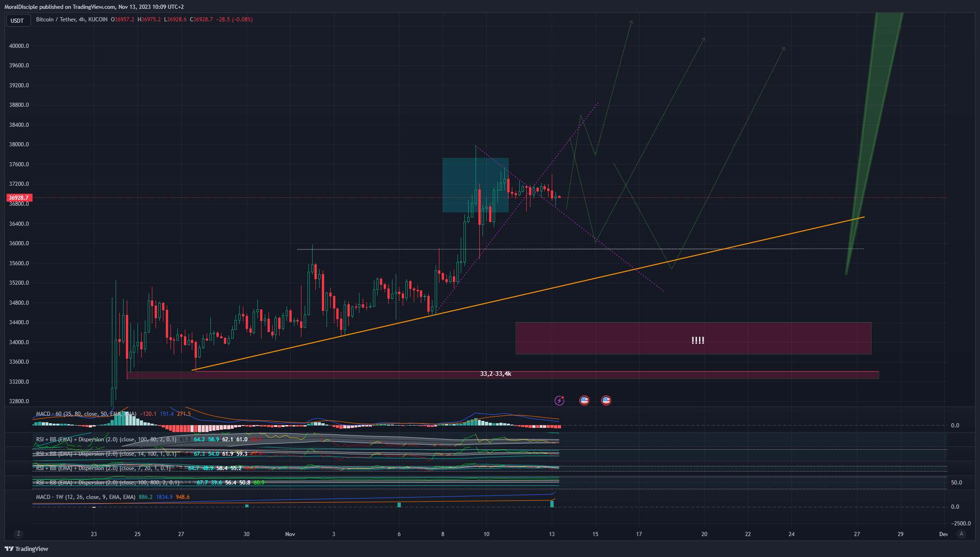Screen dimensions: 980x557
Task: Click the 38000.0 price axis label
Action: click(x=19, y=144)
